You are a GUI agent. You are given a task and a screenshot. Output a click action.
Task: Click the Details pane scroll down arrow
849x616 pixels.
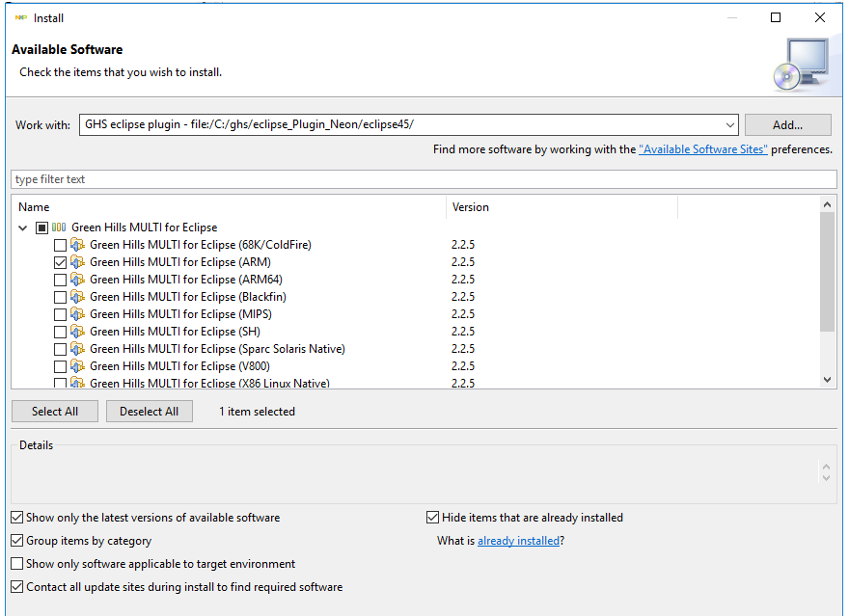pyautogui.click(x=826, y=477)
